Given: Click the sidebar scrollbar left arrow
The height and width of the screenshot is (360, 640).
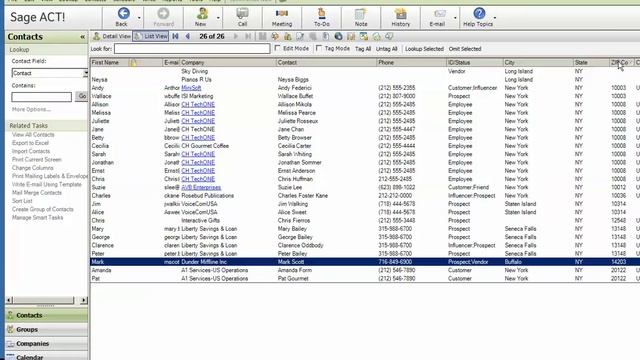Looking at the screenshot, I should click(x=9, y=300).
